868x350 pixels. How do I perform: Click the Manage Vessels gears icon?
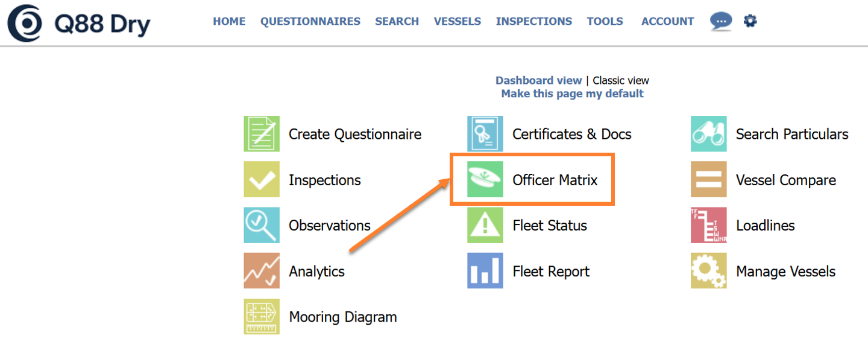(x=709, y=271)
